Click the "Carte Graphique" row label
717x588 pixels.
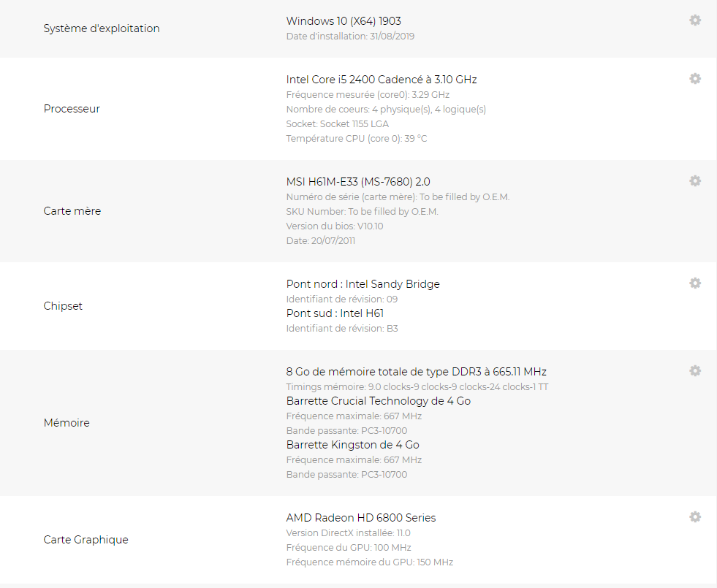[86, 540]
